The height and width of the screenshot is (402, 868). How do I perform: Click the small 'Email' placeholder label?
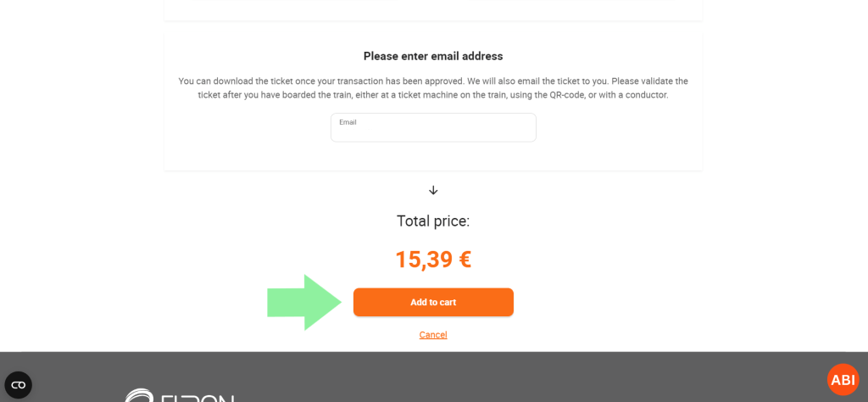pyautogui.click(x=348, y=122)
